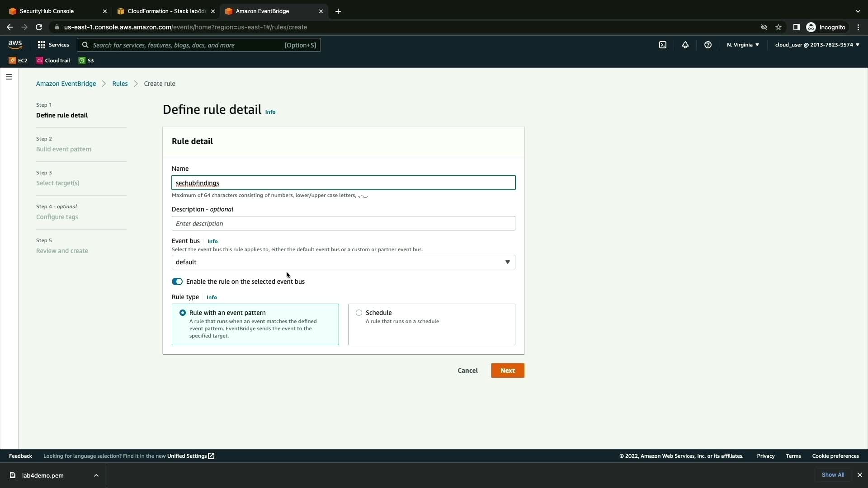Screen dimensions: 868x488
Task: Expand the N. Virginia region menu
Action: (x=743, y=45)
